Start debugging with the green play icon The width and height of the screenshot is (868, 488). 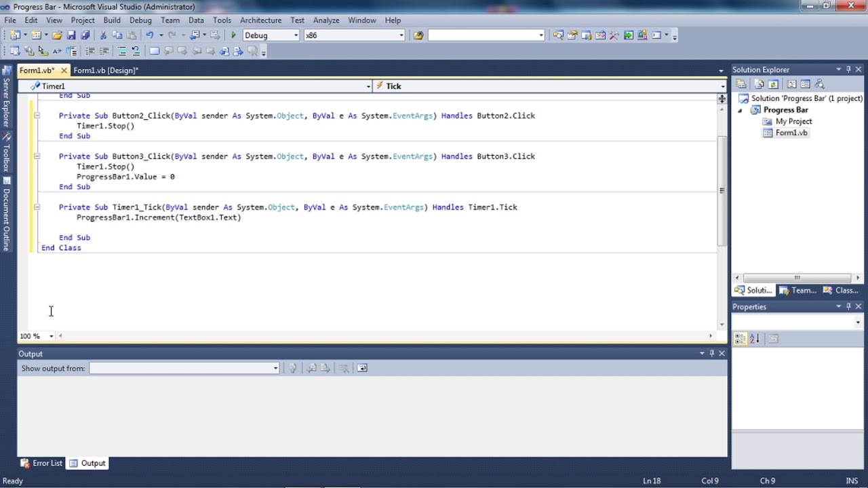pyautogui.click(x=233, y=35)
